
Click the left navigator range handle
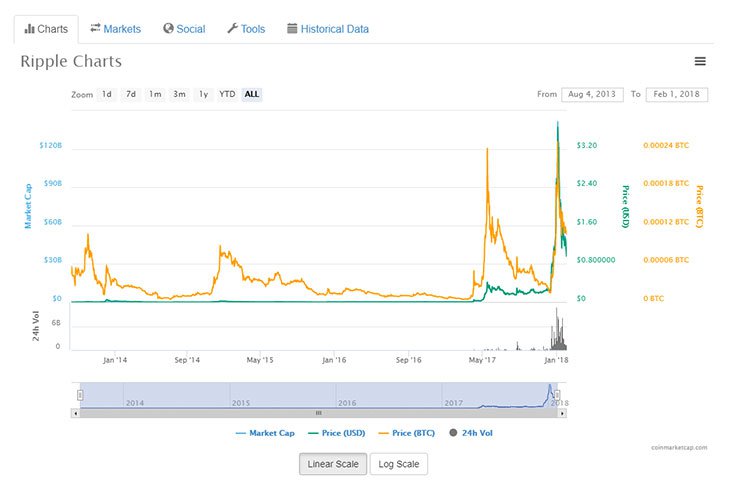[80, 395]
